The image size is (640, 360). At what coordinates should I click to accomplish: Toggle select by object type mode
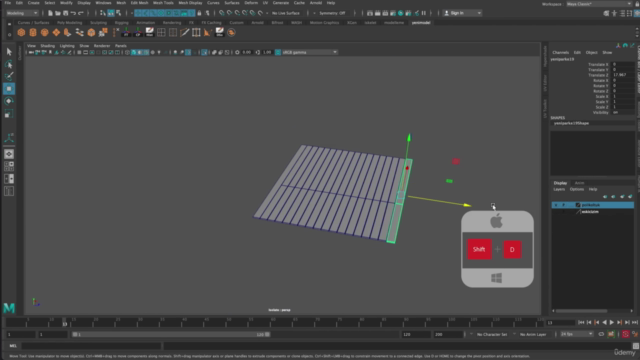[111, 13]
